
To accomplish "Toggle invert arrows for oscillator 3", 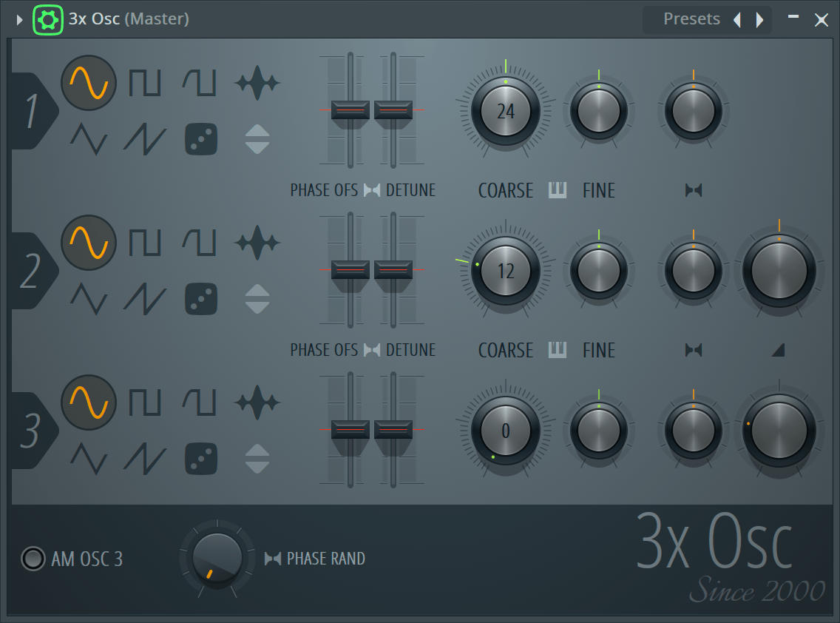I will click(257, 459).
